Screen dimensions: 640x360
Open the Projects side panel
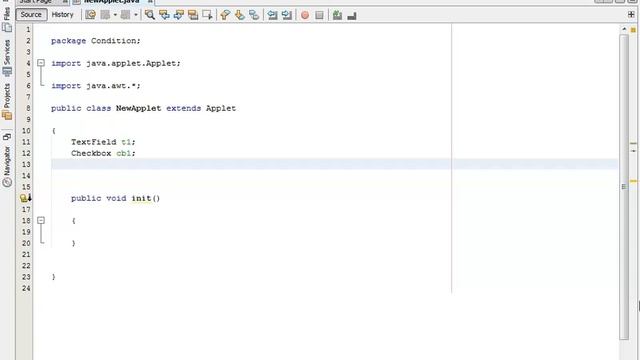tap(7, 101)
